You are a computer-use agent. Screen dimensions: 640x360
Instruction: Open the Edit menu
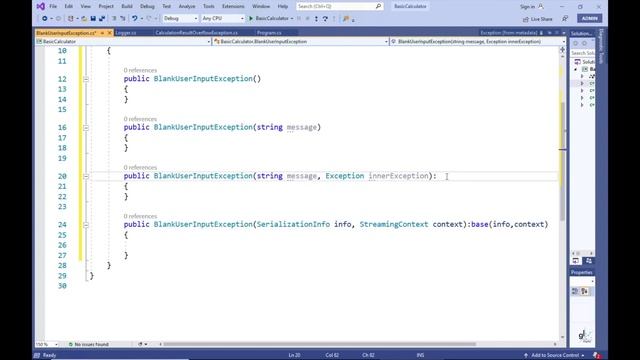click(x=69, y=6)
